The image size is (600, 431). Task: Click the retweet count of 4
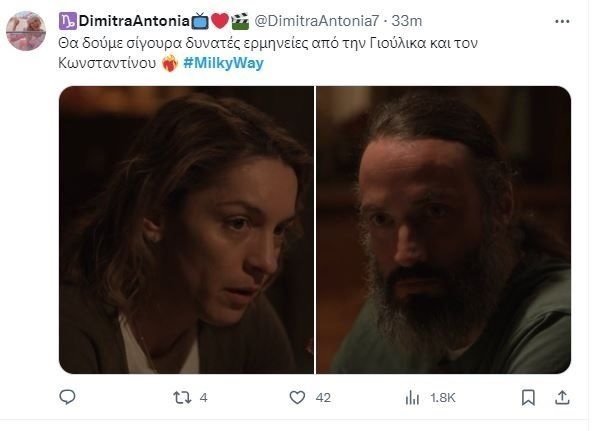point(203,398)
